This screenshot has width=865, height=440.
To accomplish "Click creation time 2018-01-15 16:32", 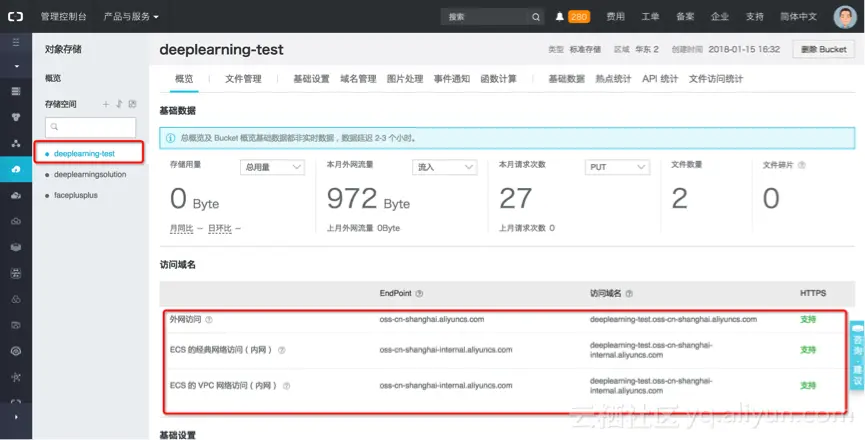I will click(744, 50).
